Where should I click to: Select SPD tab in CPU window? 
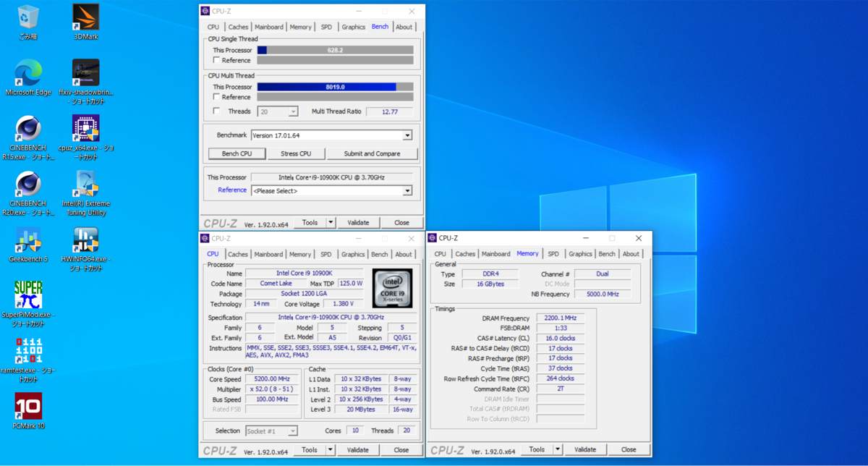[x=326, y=254]
